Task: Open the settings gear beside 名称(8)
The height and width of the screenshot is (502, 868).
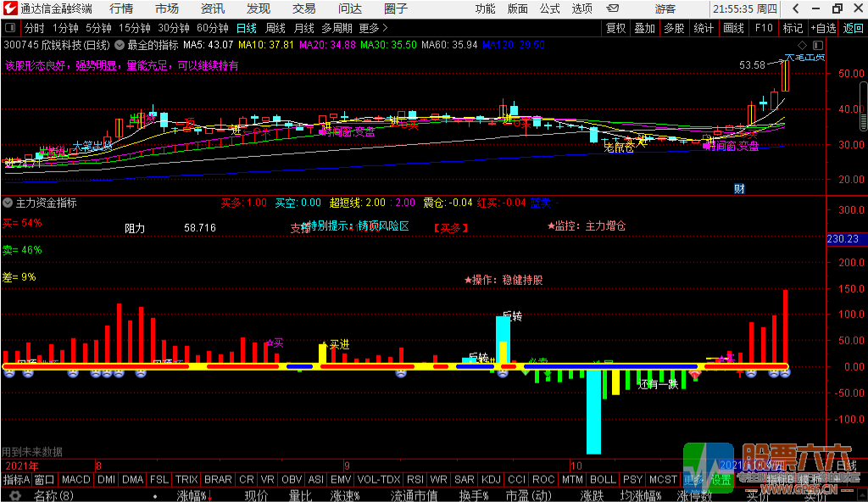Action: click(x=14, y=496)
